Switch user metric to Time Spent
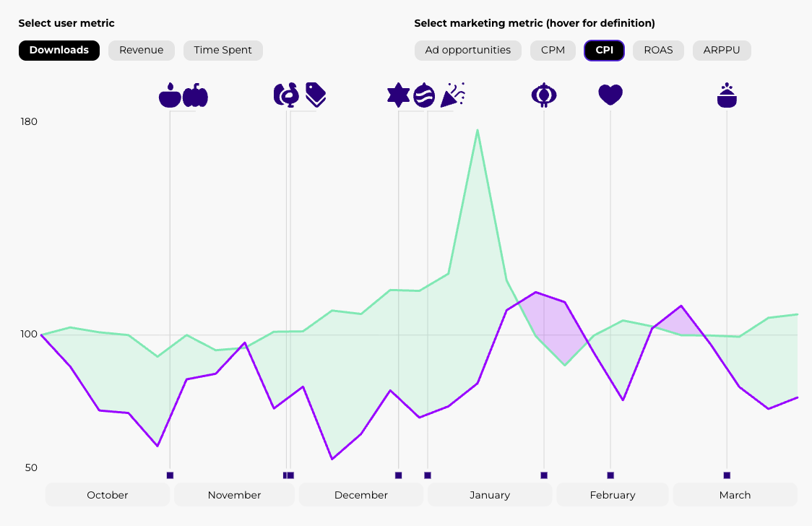The width and height of the screenshot is (812, 526). 223,51
